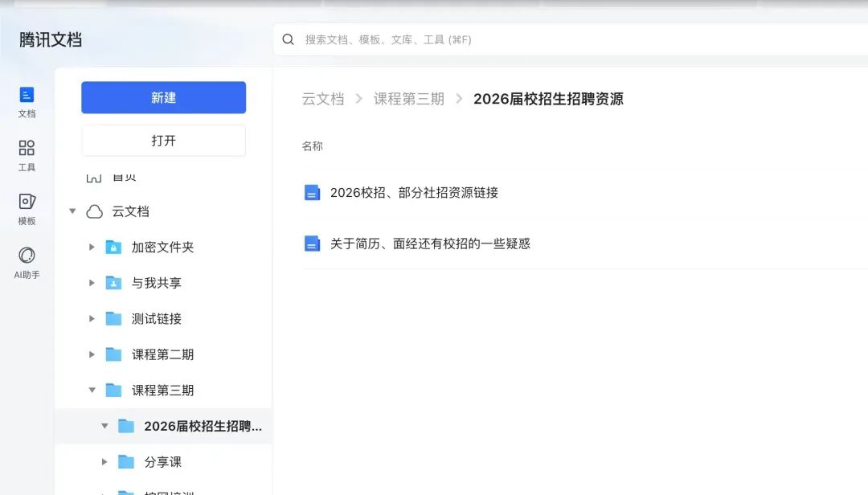Click the 新建 button
This screenshot has height=495, width=868.
click(163, 97)
